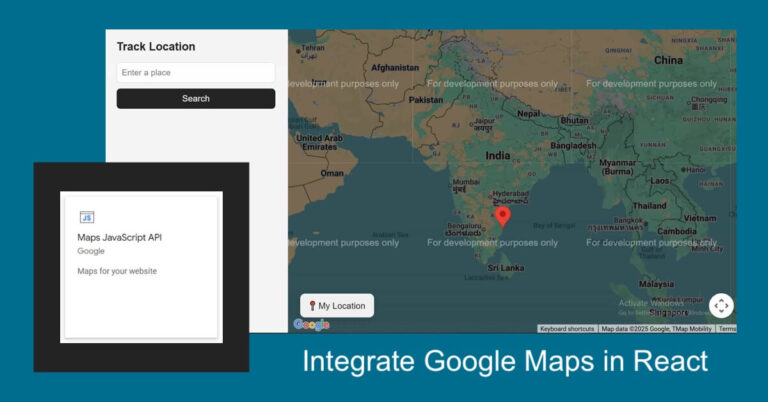This screenshot has height=402, width=768.
Task: Click the Integrate Google Maps in React caption
Action: [505, 362]
